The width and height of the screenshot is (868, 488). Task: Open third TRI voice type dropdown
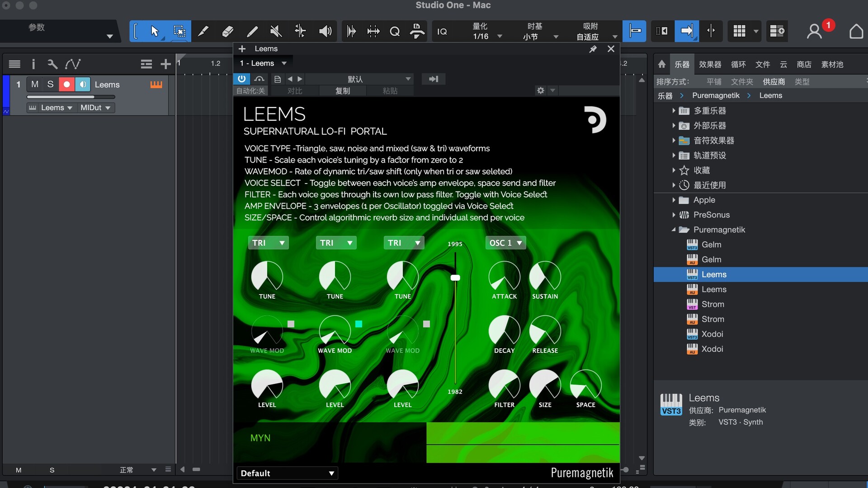click(x=404, y=243)
